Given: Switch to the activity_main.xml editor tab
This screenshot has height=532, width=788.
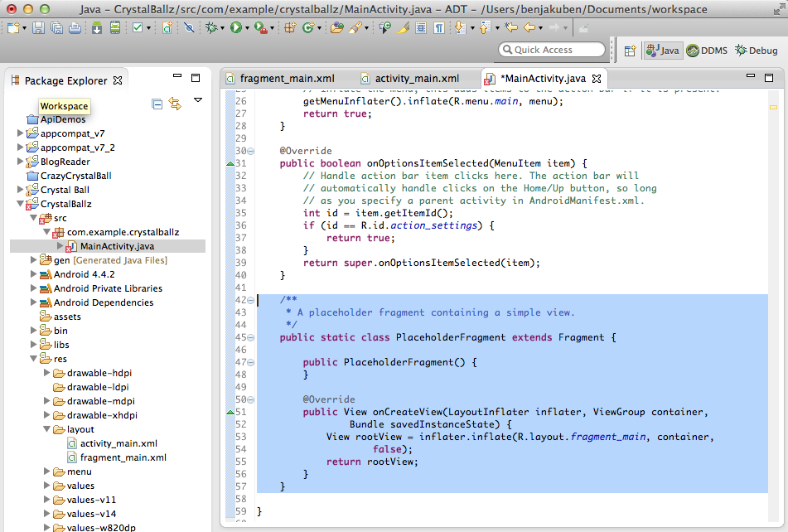Looking at the screenshot, I should click(x=416, y=79).
